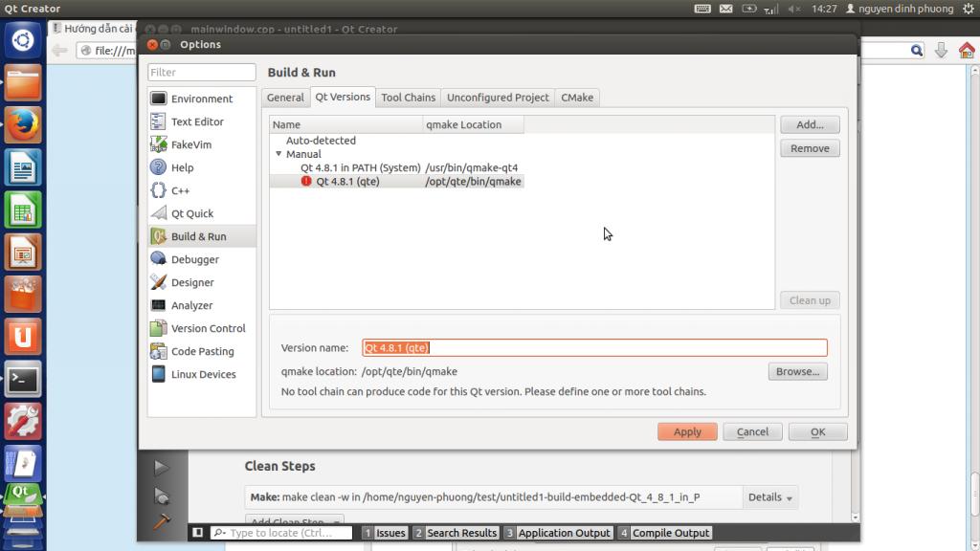The image size is (980, 551).
Task: Open the Code Pasting category
Action: [201, 351]
